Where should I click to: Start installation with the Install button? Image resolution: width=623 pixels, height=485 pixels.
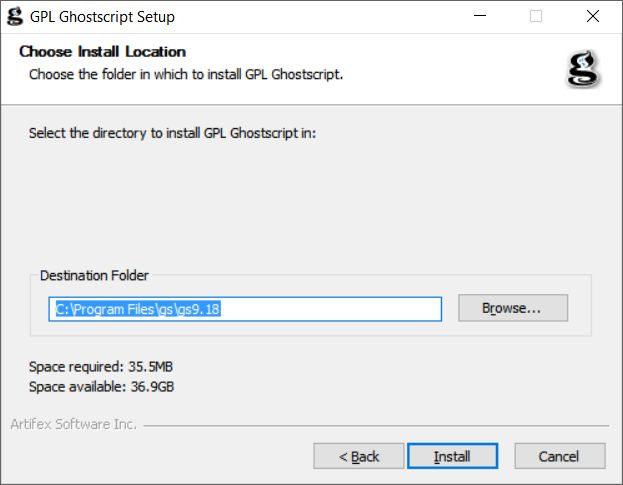tap(452, 456)
